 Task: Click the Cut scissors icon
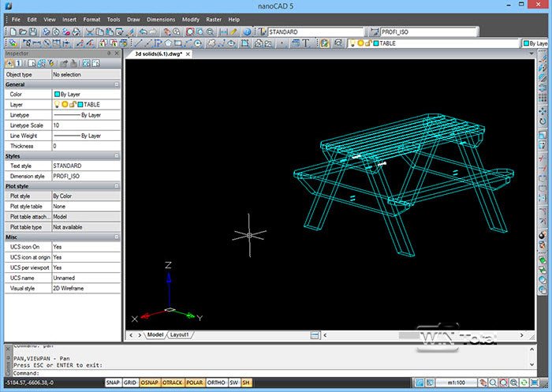(91, 32)
